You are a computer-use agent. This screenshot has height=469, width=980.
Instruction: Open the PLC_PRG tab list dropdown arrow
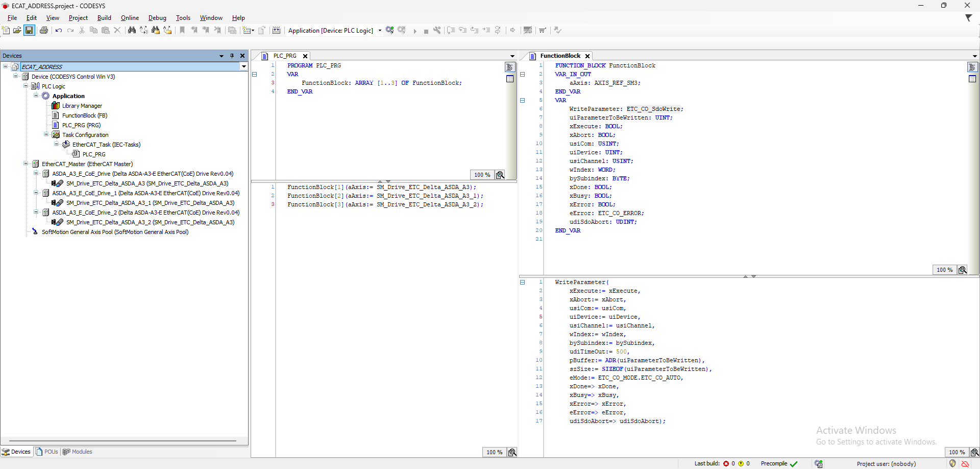[x=512, y=56]
